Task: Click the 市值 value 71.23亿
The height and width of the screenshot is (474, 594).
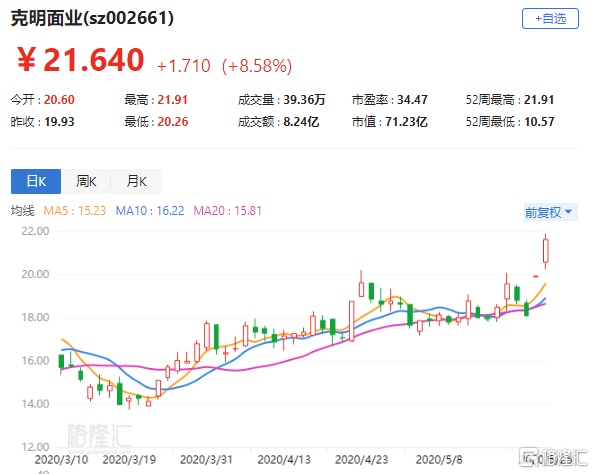Action: tap(406, 122)
